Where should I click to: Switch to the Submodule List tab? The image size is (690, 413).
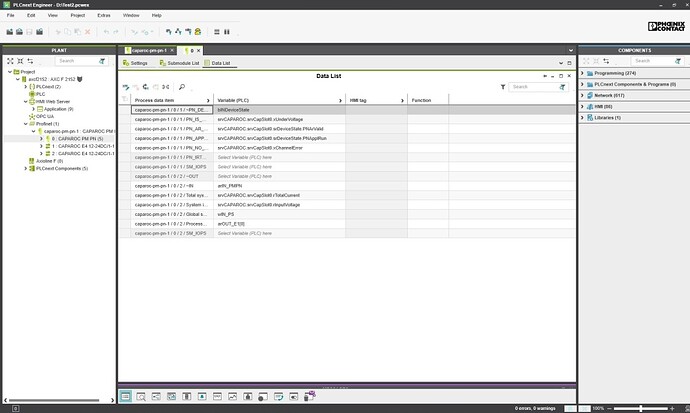click(x=180, y=63)
